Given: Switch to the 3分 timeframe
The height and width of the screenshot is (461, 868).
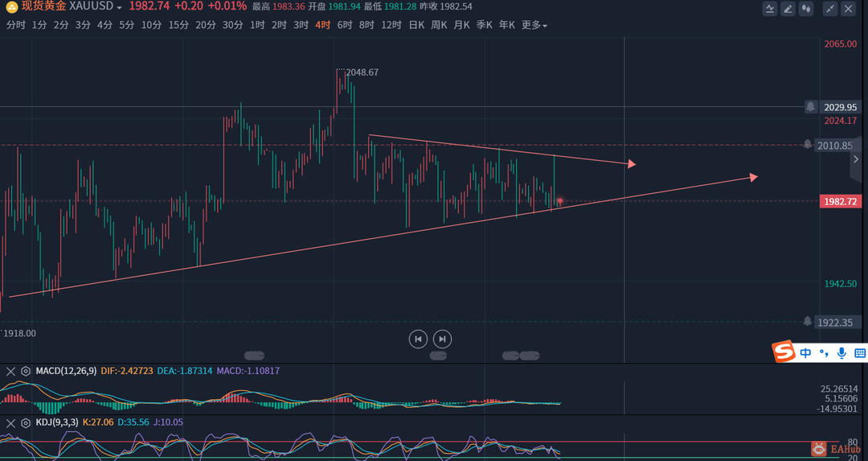Looking at the screenshot, I should (x=83, y=25).
